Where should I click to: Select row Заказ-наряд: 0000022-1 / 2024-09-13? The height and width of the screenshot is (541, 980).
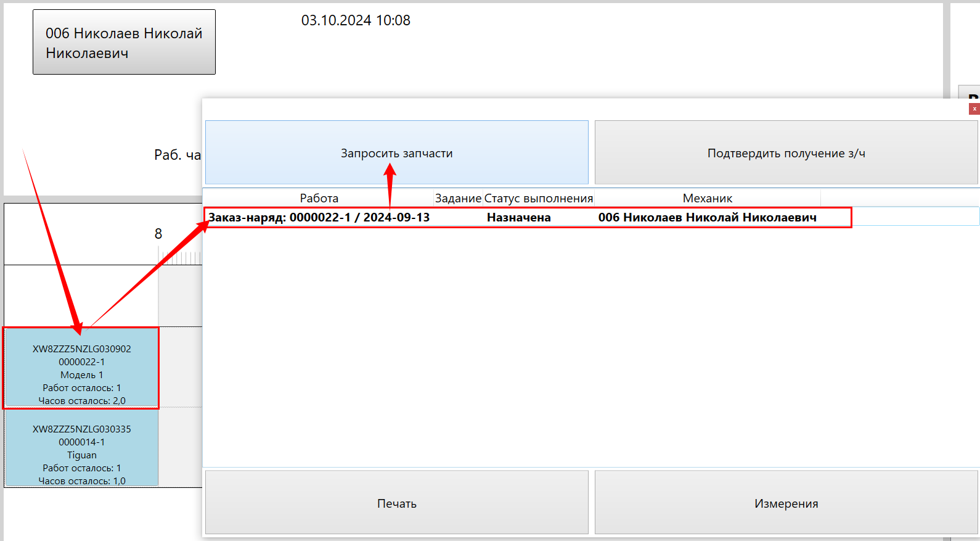[x=319, y=217]
